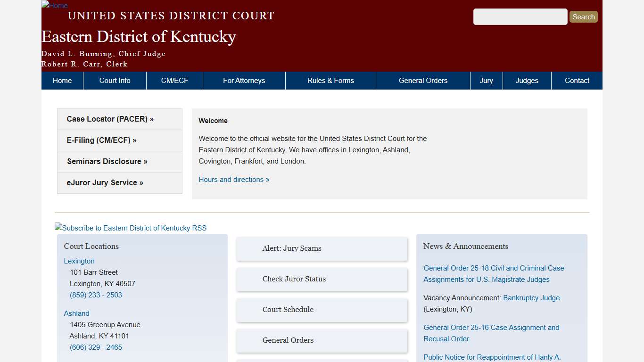The image size is (644, 362).
Task: Open the Judges section
Action: point(527,80)
